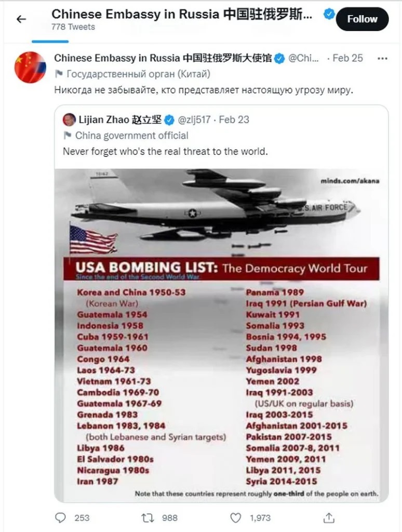Retweet using the arrows icon
This screenshot has height=532, width=402.
pos(148,518)
